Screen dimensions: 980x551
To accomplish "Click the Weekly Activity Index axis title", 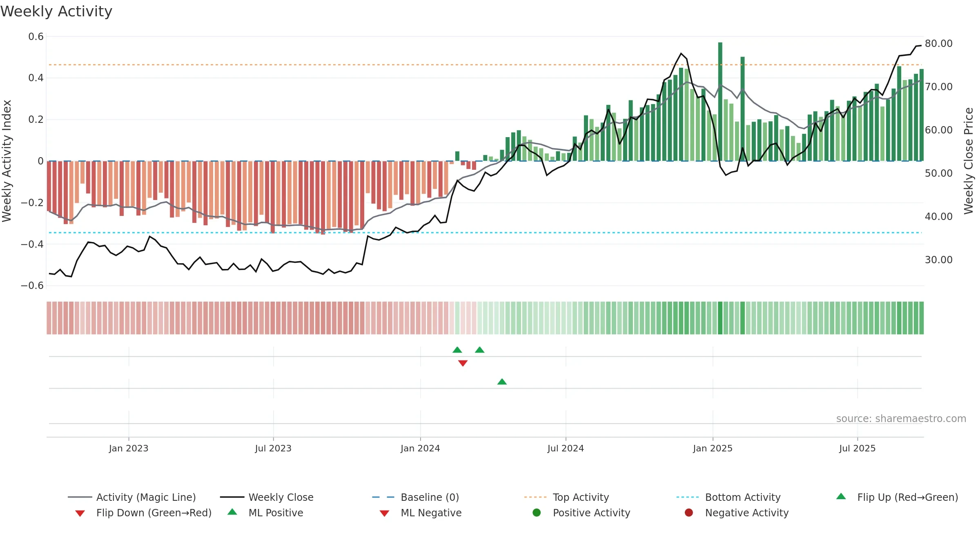I will [7, 161].
